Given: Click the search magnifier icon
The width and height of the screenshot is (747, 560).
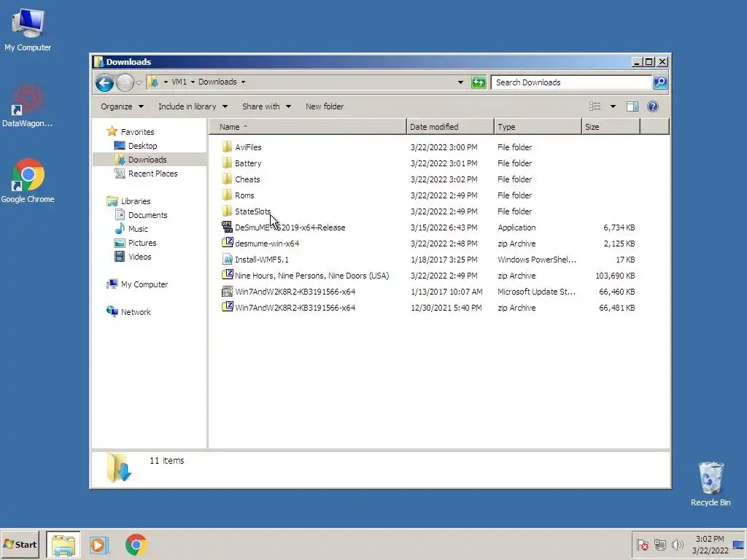Looking at the screenshot, I should [660, 82].
